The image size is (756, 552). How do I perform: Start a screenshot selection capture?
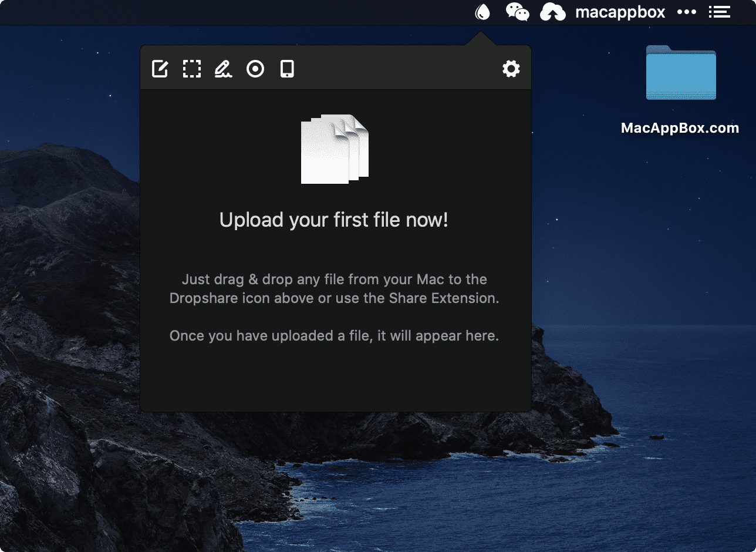(191, 69)
